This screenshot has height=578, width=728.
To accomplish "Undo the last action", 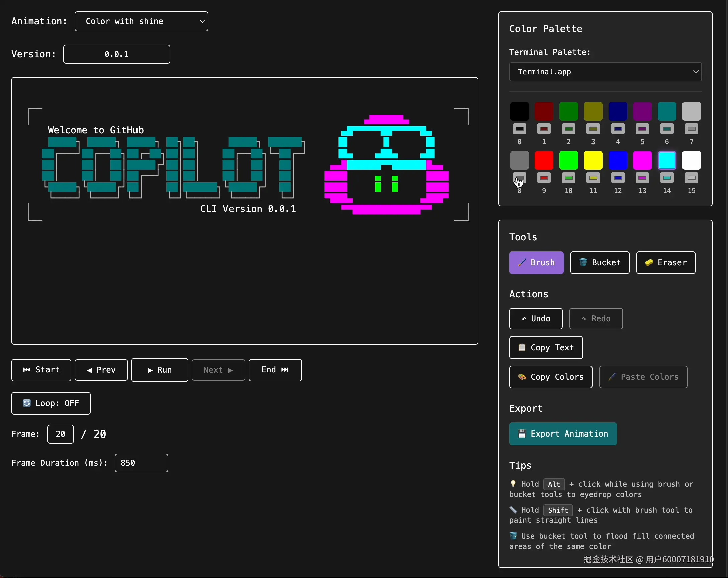I will click(536, 318).
